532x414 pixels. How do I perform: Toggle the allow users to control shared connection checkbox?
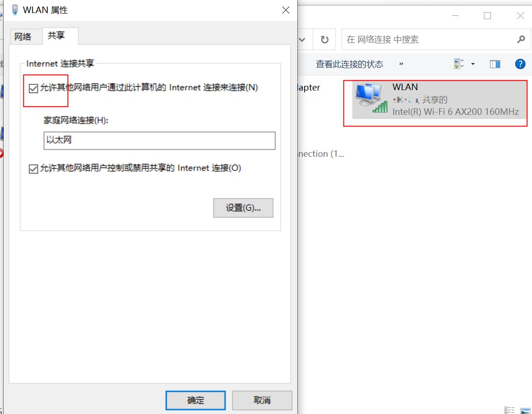33,168
